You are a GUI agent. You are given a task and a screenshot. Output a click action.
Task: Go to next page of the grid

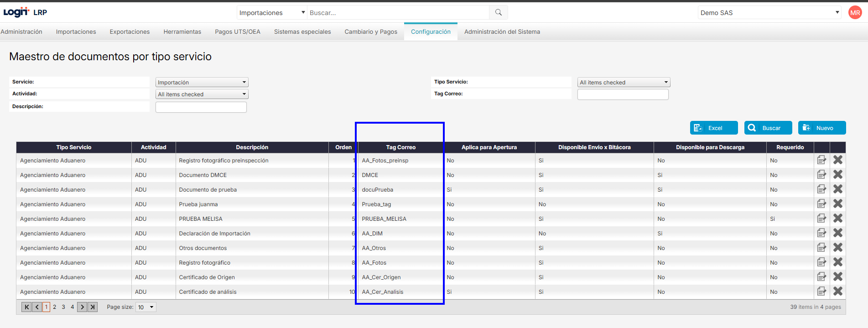82,307
